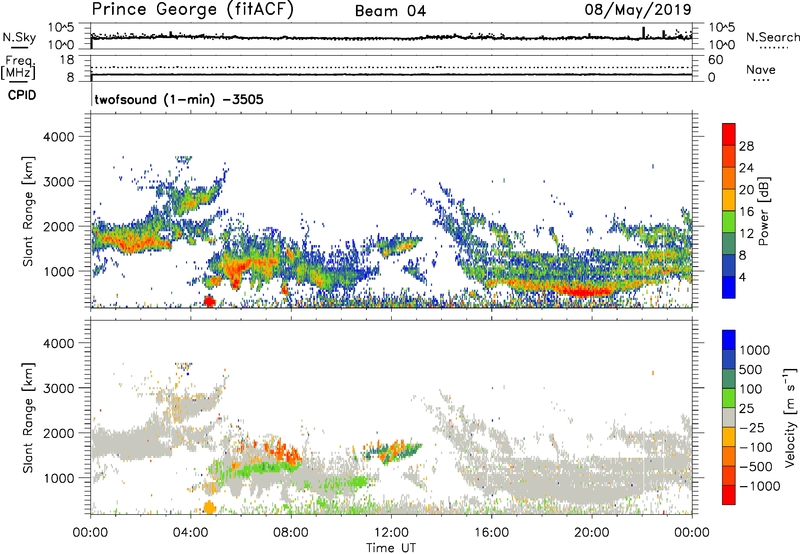This screenshot has height=554, width=800.
Task: Pick the red top segment of power color bar
Action: click(x=729, y=135)
